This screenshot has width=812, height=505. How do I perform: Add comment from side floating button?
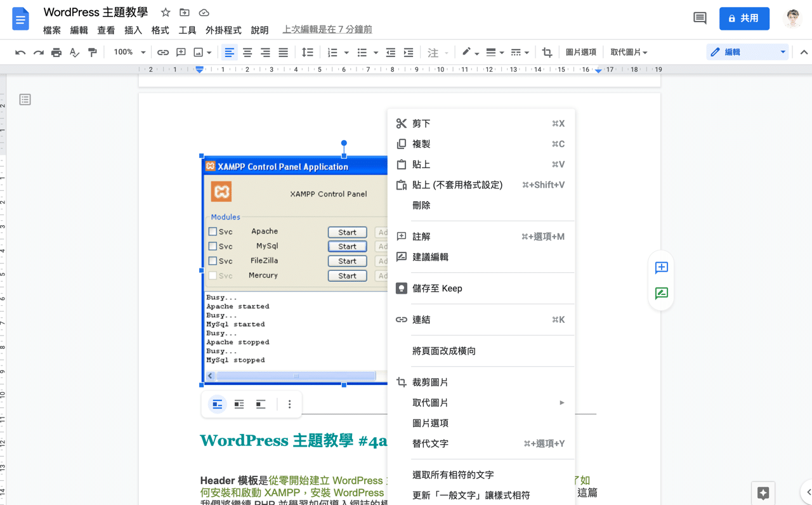point(661,267)
